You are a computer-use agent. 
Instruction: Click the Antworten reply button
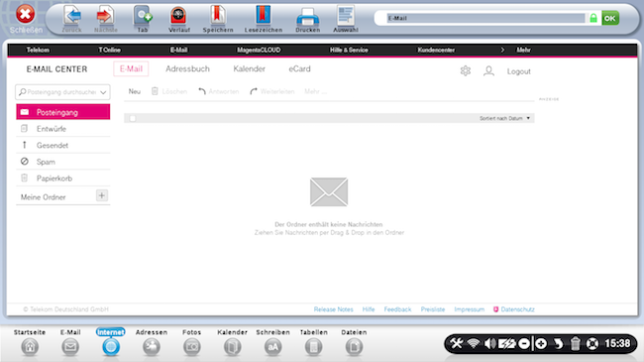click(219, 91)
